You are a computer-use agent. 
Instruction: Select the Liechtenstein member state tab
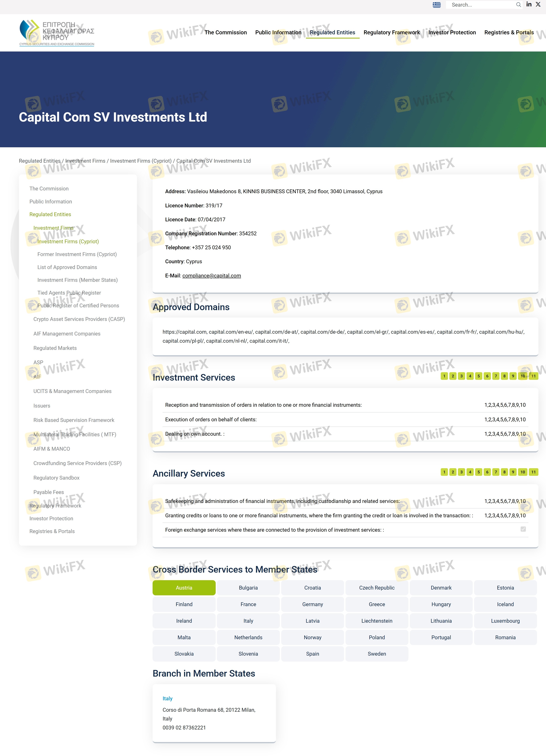tap(377, 621)
